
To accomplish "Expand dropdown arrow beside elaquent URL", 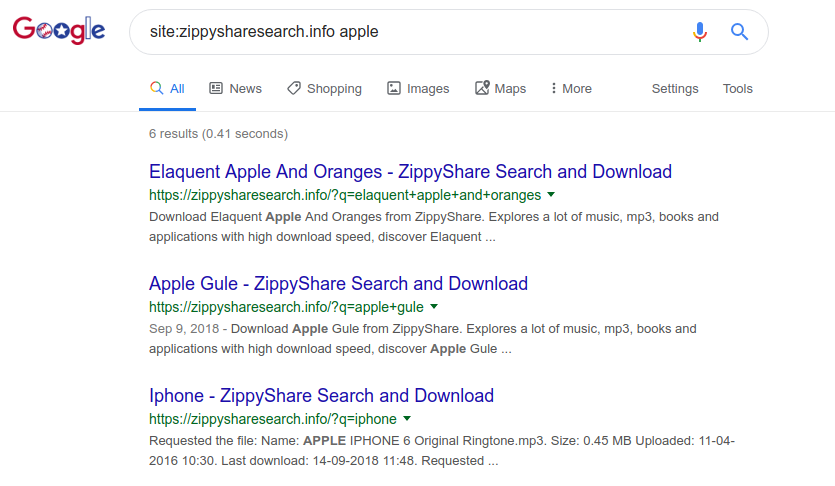I will point(551,195).
